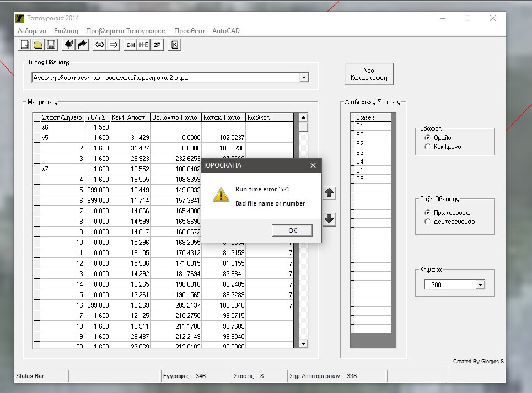
Task: Select station S4 in the Staseis list
Action: point(373,161)
